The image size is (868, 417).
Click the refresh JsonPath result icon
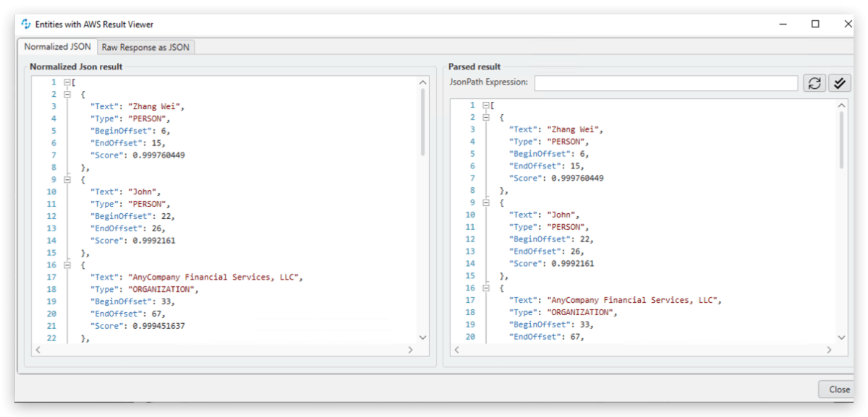coord(814,83)
